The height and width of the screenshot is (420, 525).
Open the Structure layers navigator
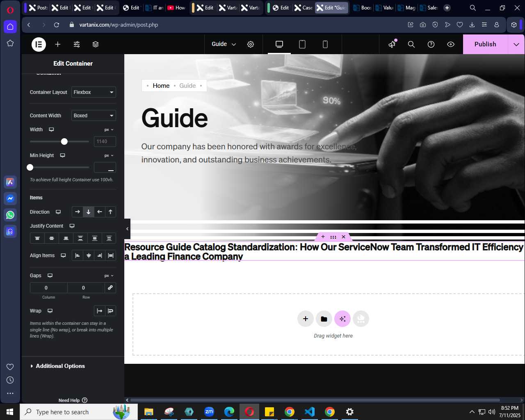tap(96, 44)
